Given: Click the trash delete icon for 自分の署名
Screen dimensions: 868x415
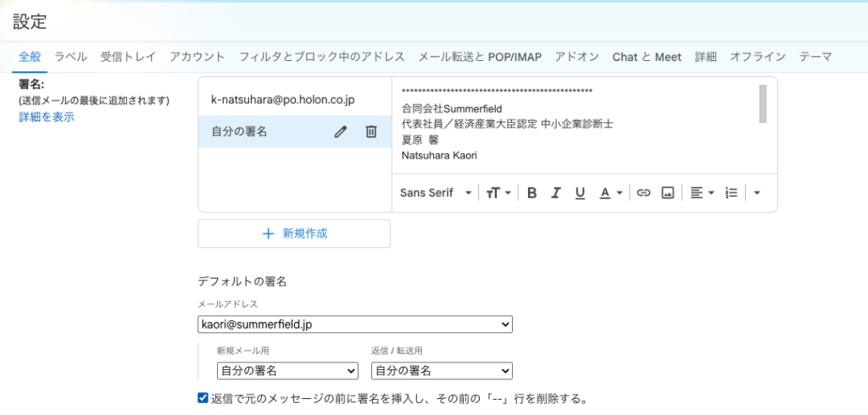Looking at the screenshot, I should click(371, 131).
